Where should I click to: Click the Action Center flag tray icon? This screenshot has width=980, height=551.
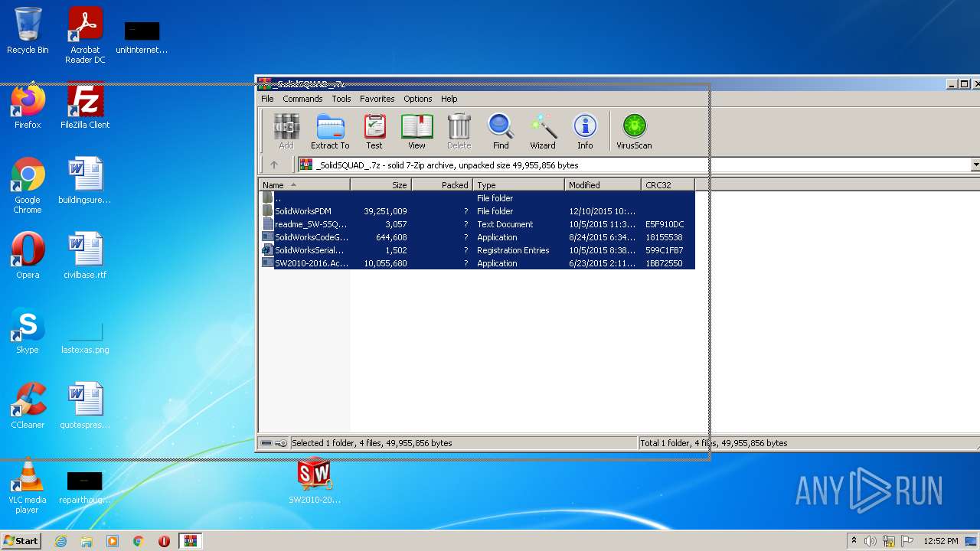pyautogui.click(x=906, y=541)
